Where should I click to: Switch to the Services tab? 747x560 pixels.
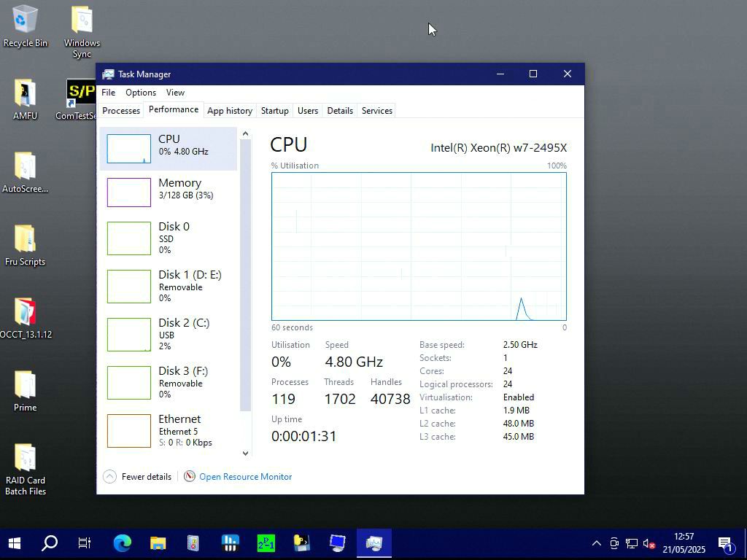[377, 111]
